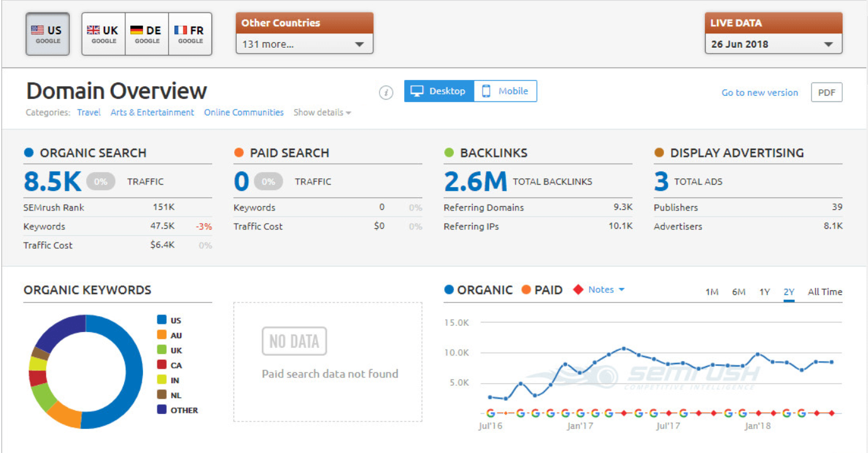Open the Other Countries 131 more dropdown
Viewport: 868px width, 453px height.
coord(304,44)
